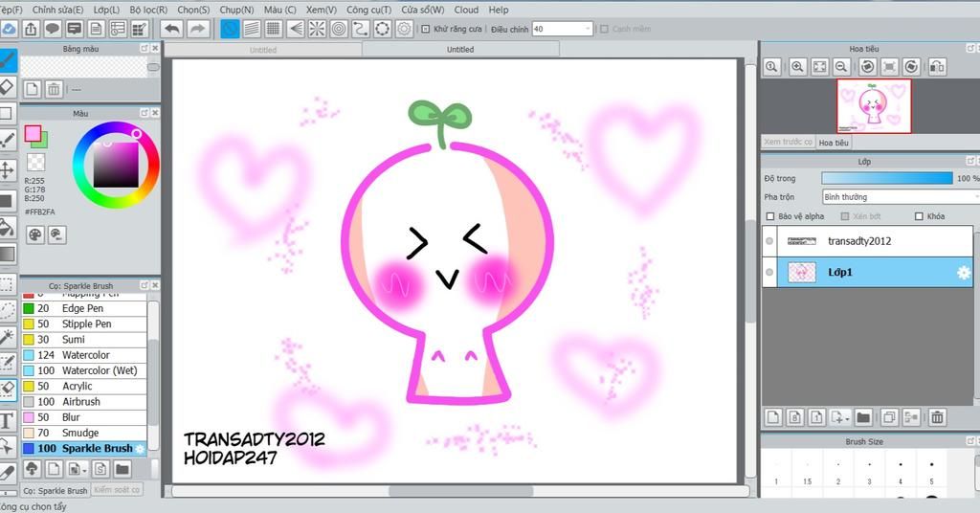The image size is (980, 513).
Task: Select the ellipse snap guide
Action: (x=383, y=29)
